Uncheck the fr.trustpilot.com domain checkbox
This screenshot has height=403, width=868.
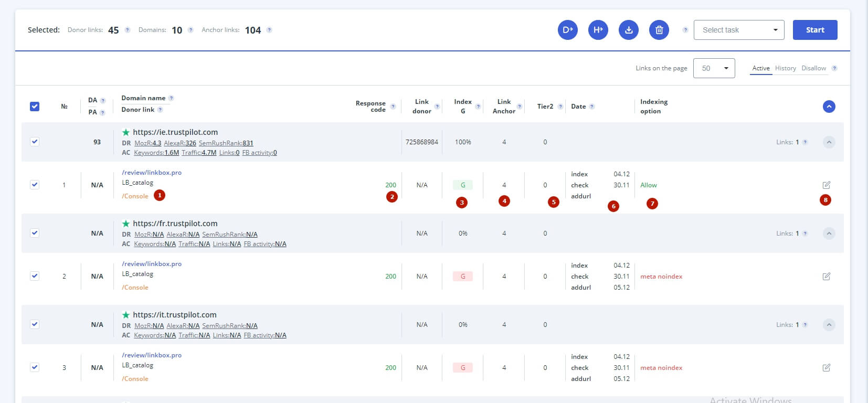(x=35, y=233)
